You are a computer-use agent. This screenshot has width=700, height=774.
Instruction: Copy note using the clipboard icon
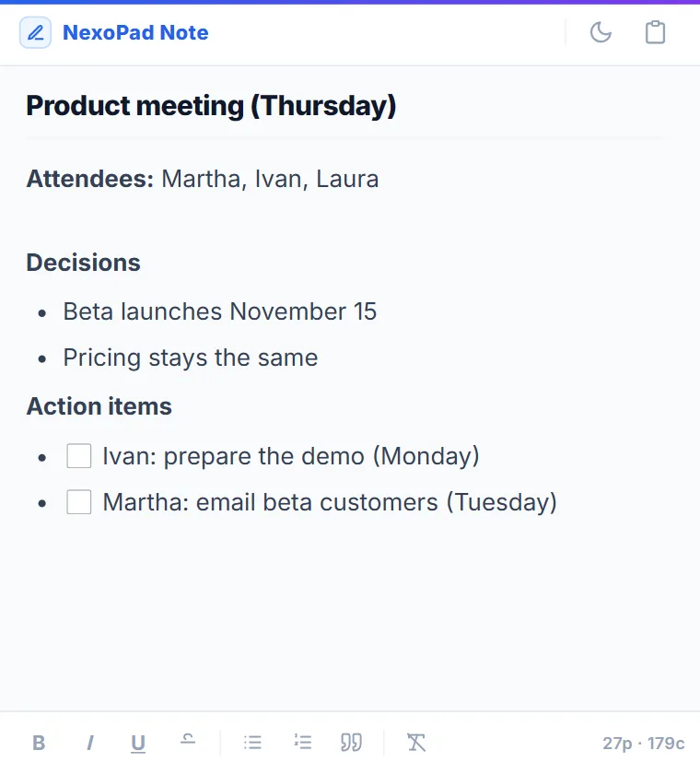click(655, 32)
